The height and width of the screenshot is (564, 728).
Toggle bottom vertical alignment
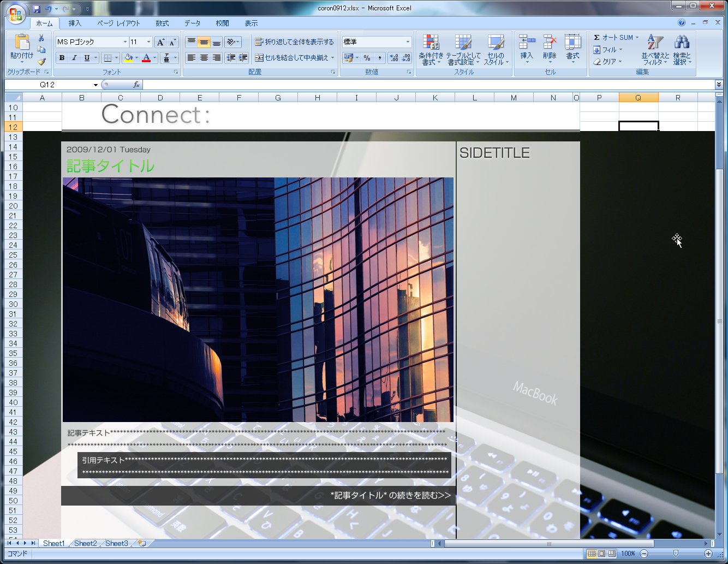pyautogui.click(x=216, y=42)
